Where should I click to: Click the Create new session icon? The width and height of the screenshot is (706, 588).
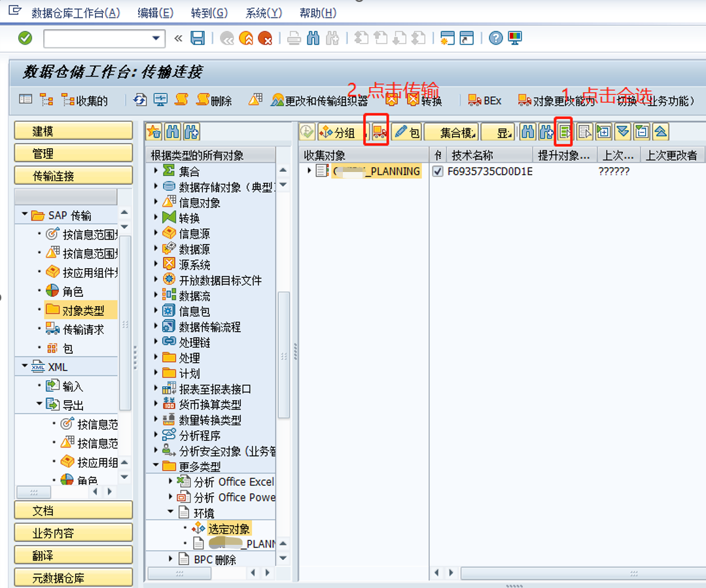coord(448,39)
